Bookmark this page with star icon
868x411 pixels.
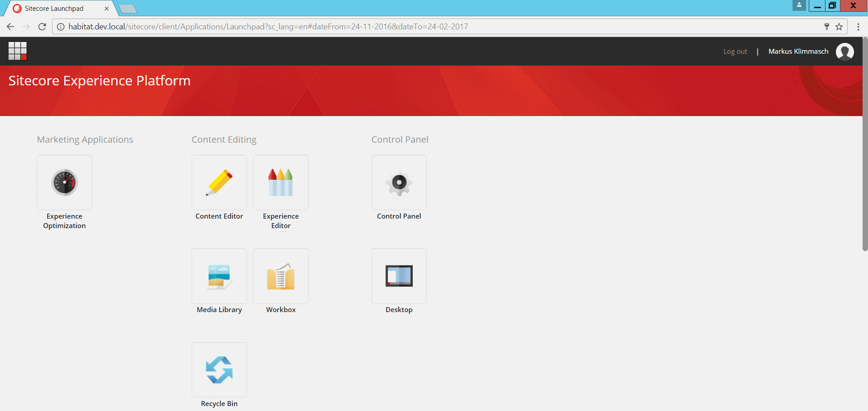coord(839,27)
